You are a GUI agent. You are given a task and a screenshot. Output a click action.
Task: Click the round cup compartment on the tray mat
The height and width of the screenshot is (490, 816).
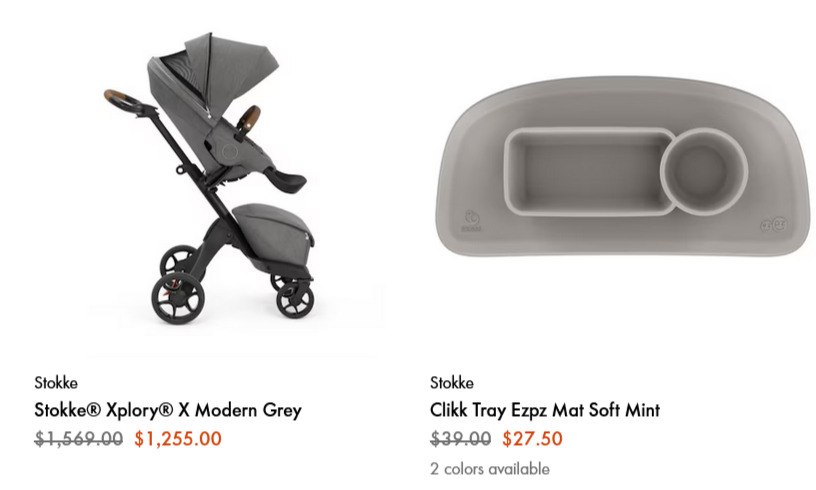(x=704, y=172)
